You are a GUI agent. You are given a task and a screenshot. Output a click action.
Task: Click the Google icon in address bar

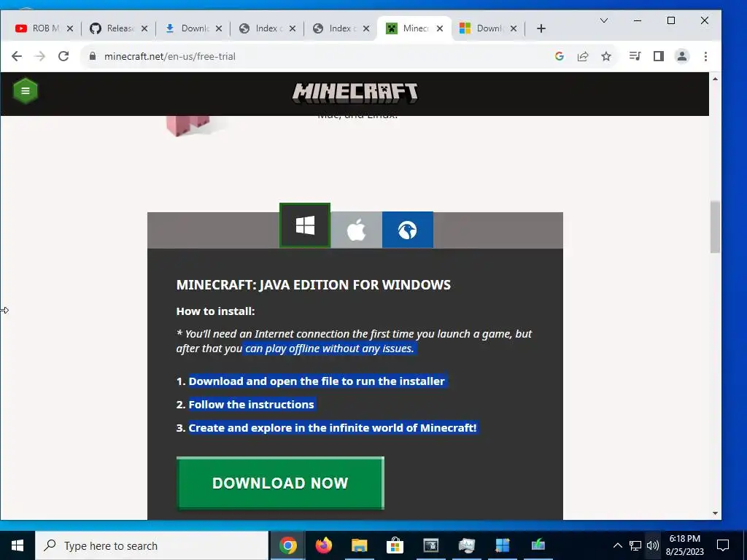(x=560, y=56)
